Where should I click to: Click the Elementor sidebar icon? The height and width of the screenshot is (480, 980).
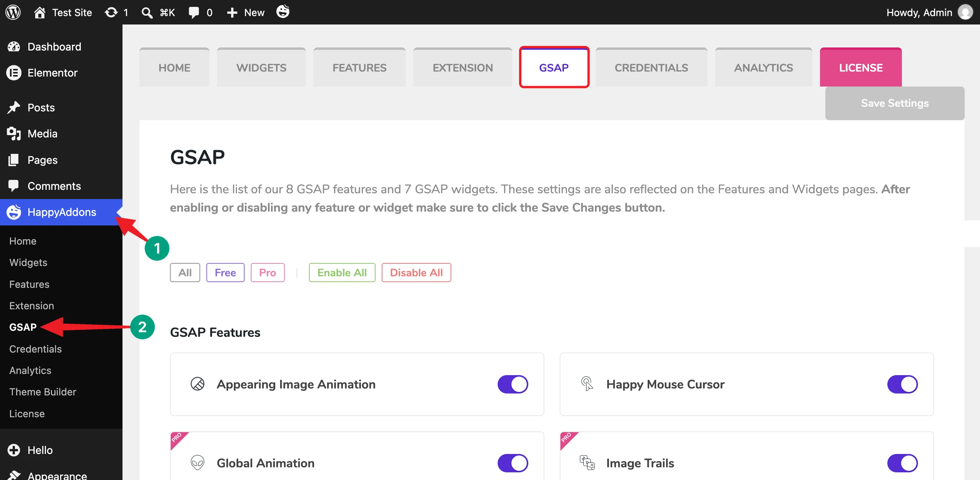(x=14, y=73)
